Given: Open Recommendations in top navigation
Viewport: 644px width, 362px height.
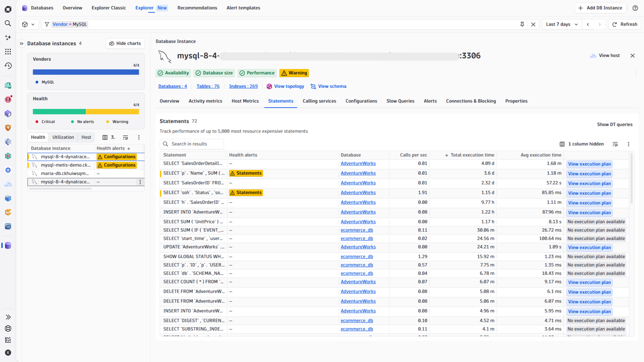Looking at the screenshot, I should 197,8.
